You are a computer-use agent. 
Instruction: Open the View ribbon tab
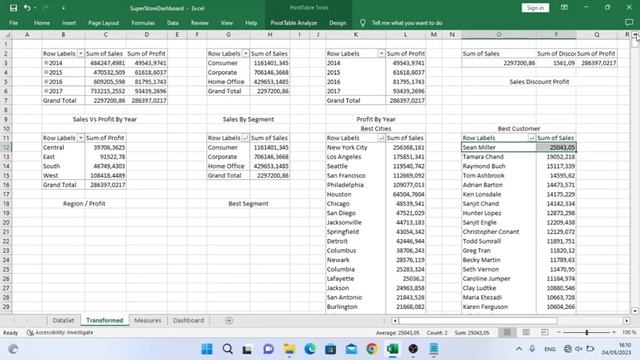(x=227, y=23)
